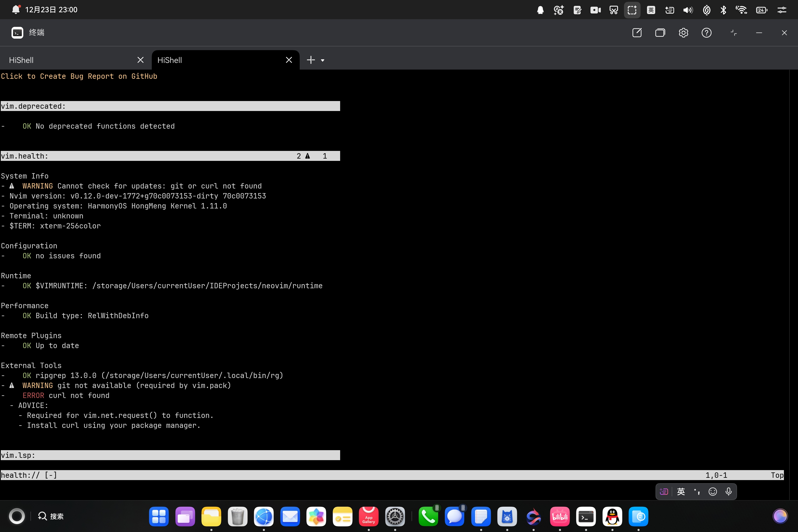Image resolution: width=798 pixels, height=532 pixels.
Task: Open the search box in the dock
Action: point(51,516)
